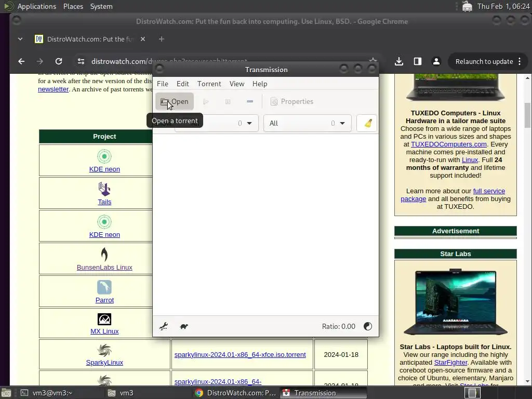Expand Chrome tab search chevron

[x=20, y=39]
